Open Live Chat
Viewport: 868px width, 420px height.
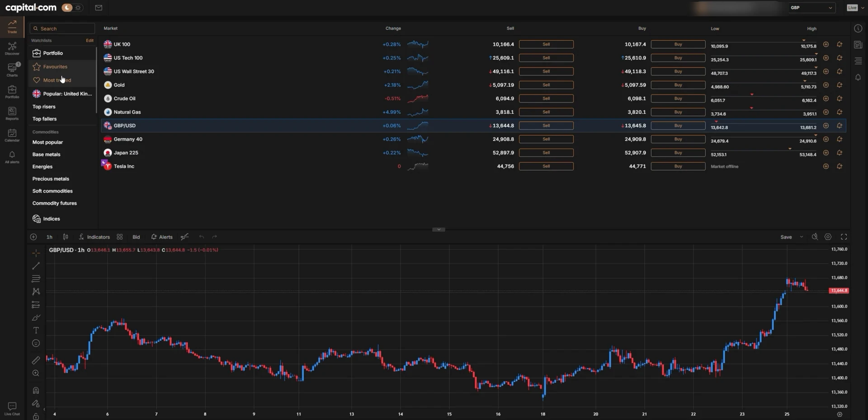click(x=12, y=409)
